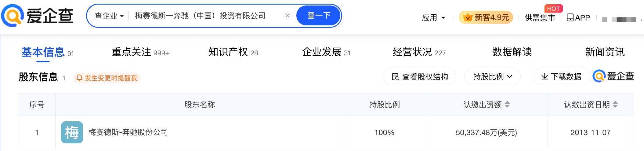Open the 梅赛德斯-奔驰股份公司 shareholder link
Image resolution: width=644 pixels, height=151 pixels.
(128, 132)
